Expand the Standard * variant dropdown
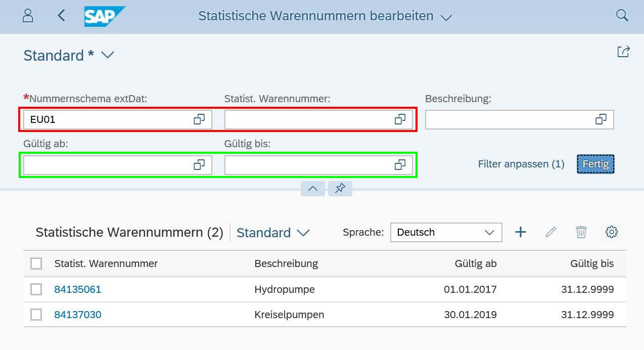This screenshot has width=644, height=350. (x=108, y=55)
